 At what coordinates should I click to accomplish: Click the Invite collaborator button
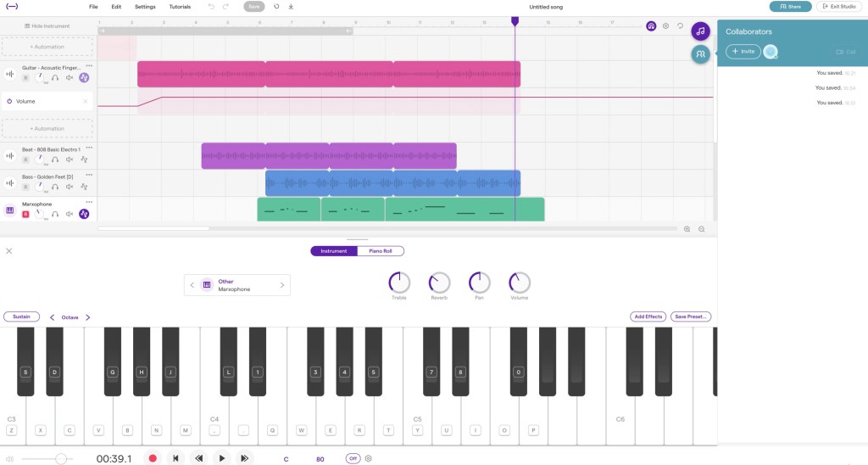click(x=743, y=52)
